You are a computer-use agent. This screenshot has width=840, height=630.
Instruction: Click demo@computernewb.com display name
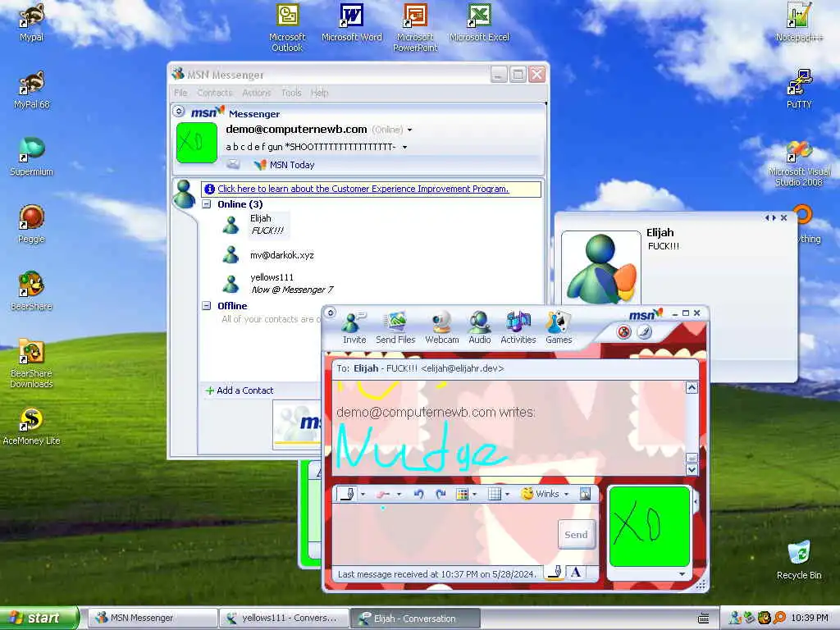(x=296, y=129)
